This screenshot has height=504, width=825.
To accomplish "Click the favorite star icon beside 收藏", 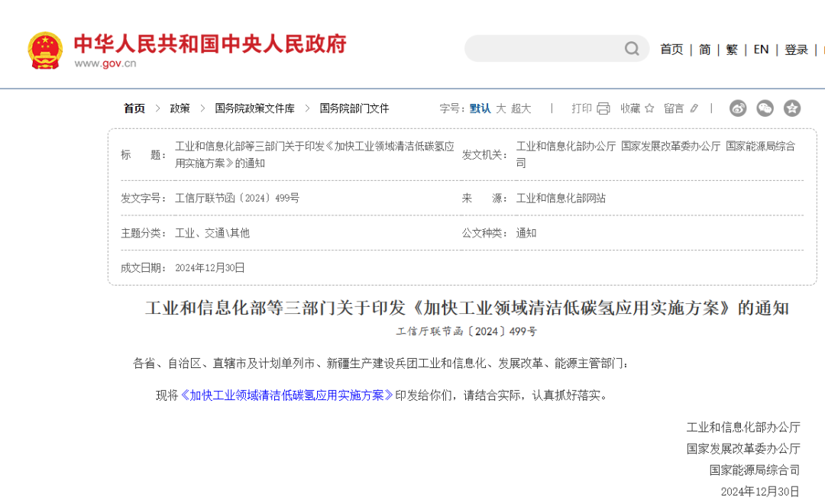I will pos(649,108).
